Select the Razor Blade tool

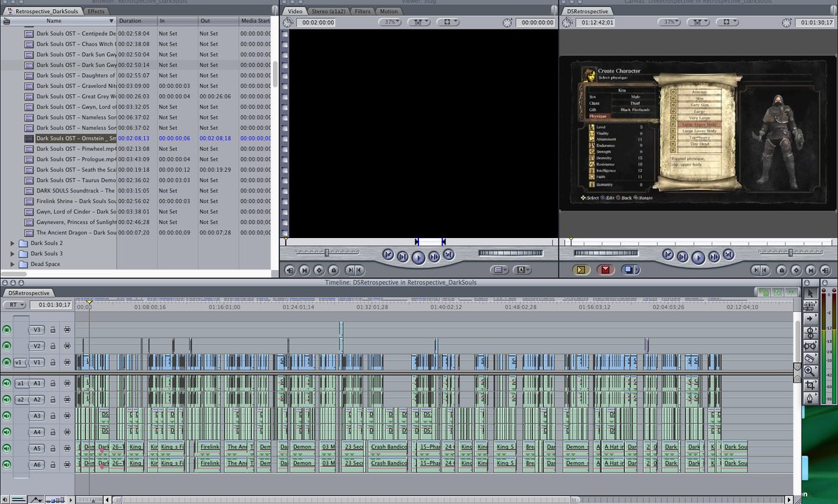click(810, 358)
